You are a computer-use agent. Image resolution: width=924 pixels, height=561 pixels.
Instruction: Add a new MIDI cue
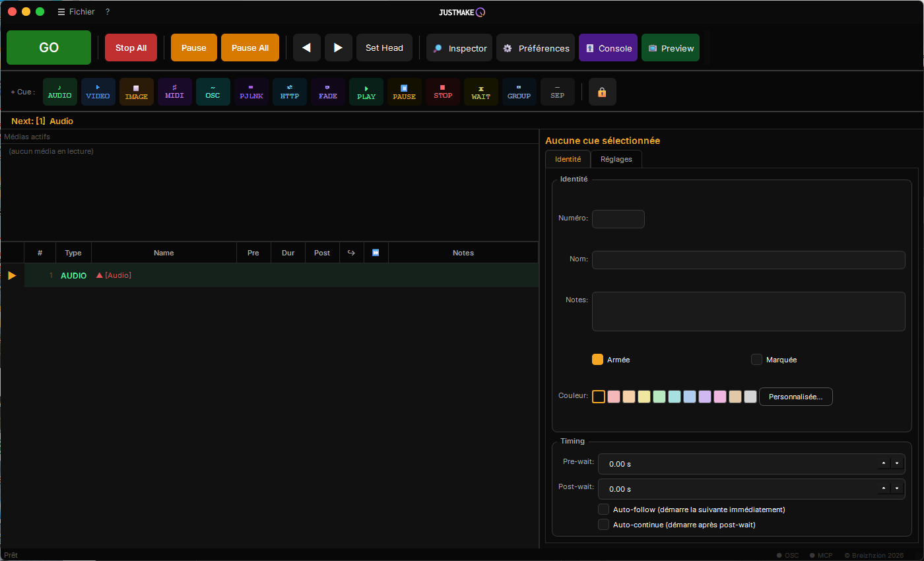(x=175, y=92)
